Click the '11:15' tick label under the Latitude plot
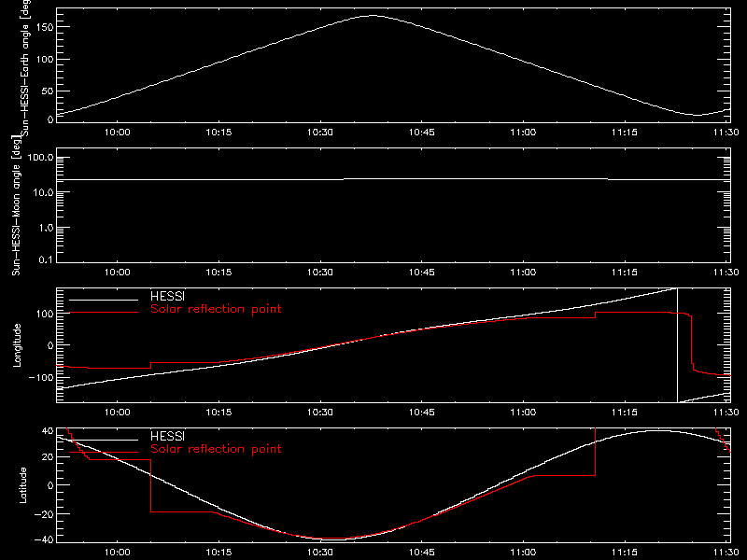The image size is (747, 560). (625, 553)
